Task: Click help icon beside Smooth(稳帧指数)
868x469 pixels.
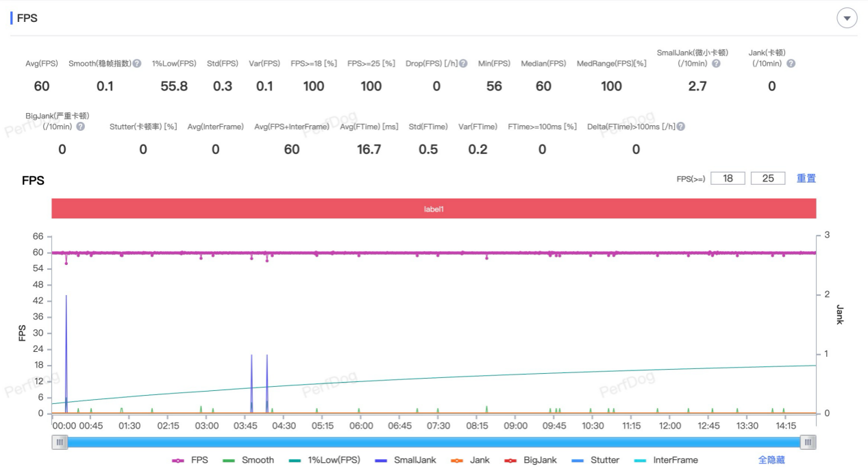Action: [137, 64]
